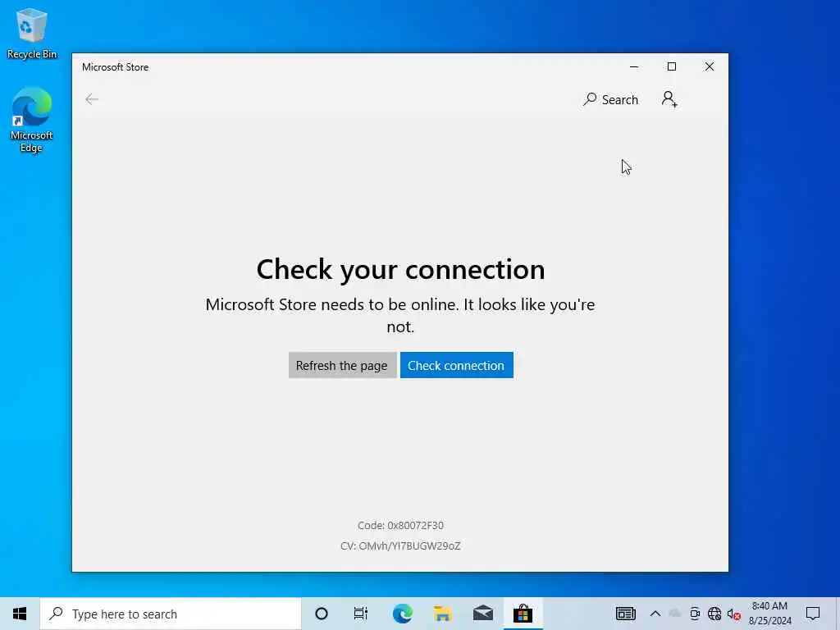This screenshot has height=630, width=840.
Task: Click the CV: OMvh/YI7BUGW29oZ text
Action: click(400, 546)
